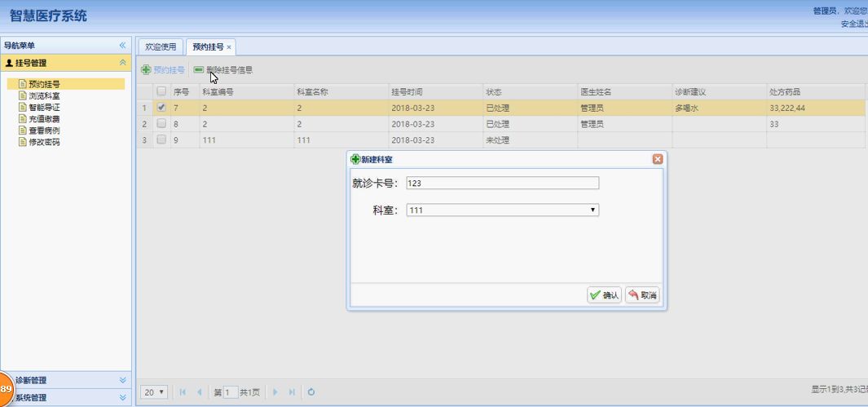Go to previous page of grid
Screen dimensions: 868x407
tap(199, 392)
